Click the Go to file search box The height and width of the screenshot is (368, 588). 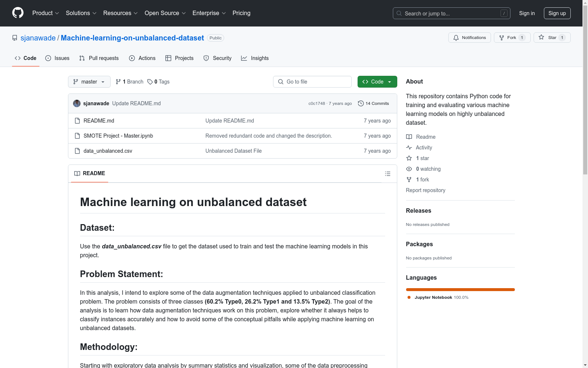coord(312,82)
